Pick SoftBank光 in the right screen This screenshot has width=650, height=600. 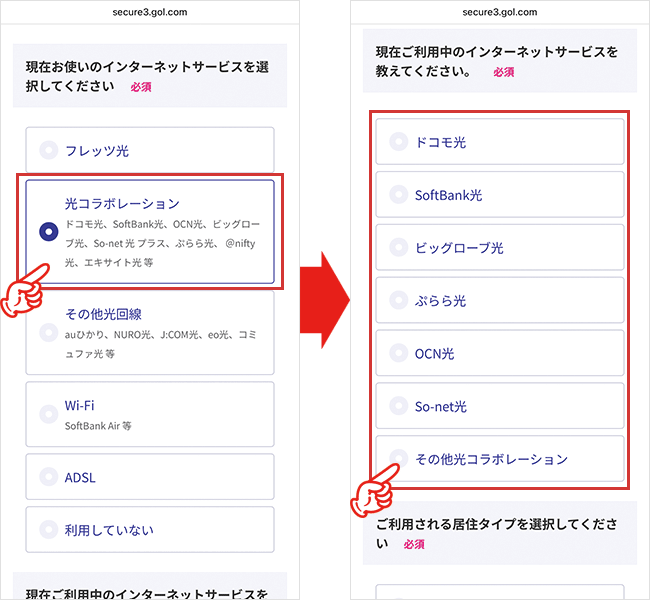click(500, 194)
